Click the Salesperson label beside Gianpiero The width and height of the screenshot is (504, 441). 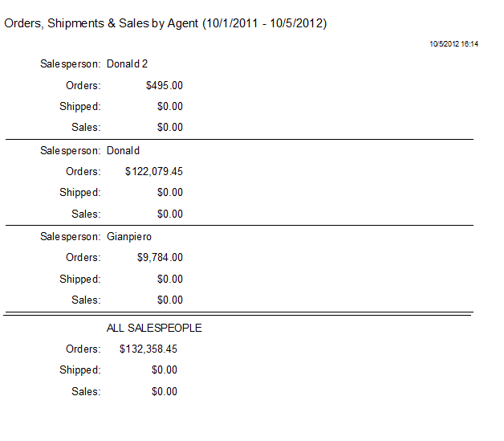[x=71, y=236]
